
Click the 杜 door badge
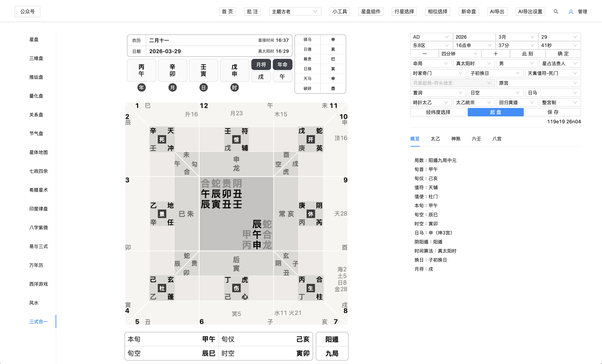(x=162, y=288)
